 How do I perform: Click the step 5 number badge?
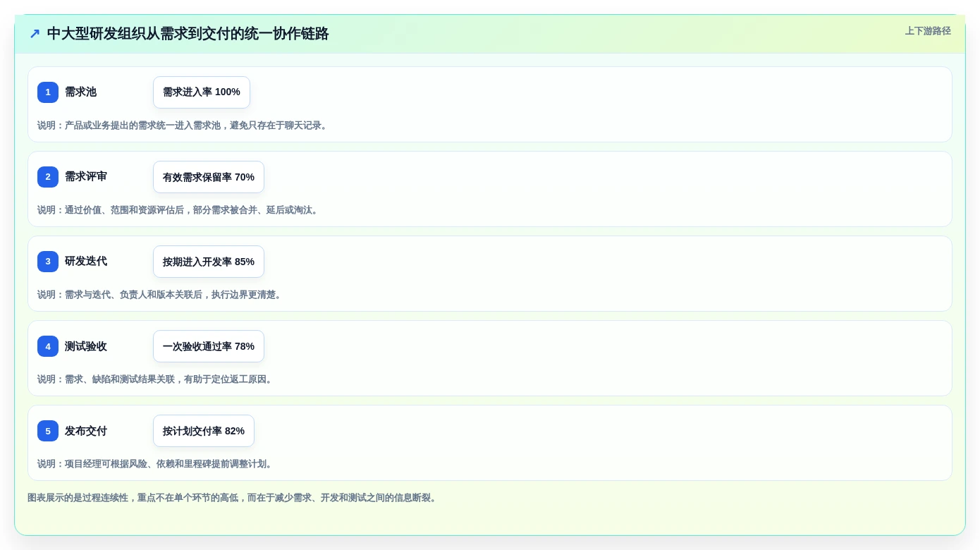pos(48,431)
